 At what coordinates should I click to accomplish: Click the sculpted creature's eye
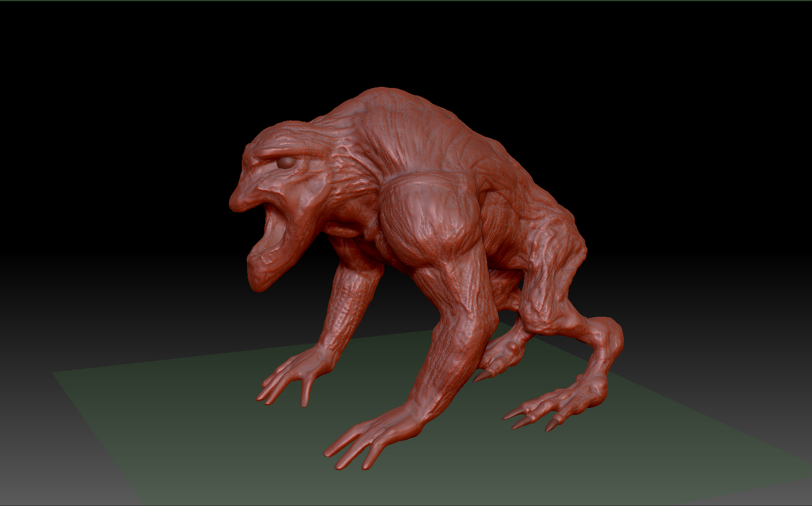pyautogui.click(x=286, y=162)
